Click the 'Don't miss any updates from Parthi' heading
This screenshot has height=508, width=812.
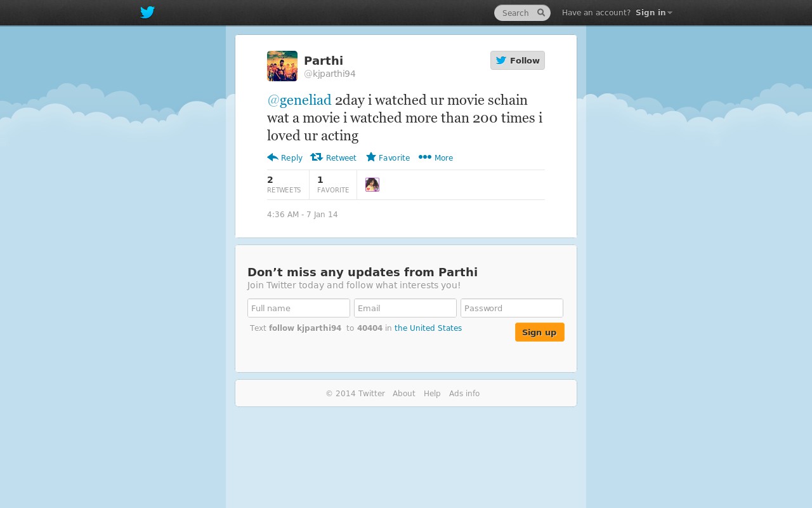coord(362,272)
